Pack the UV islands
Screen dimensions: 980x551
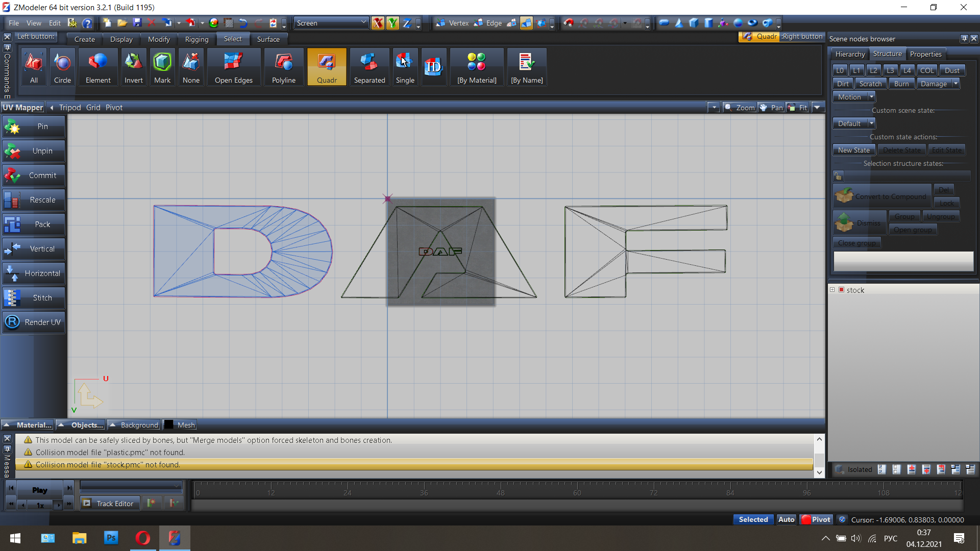point(34,224)
